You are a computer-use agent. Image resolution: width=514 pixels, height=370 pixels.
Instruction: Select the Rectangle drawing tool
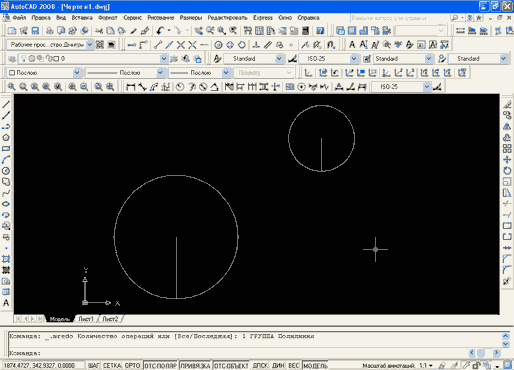[6, 148]
